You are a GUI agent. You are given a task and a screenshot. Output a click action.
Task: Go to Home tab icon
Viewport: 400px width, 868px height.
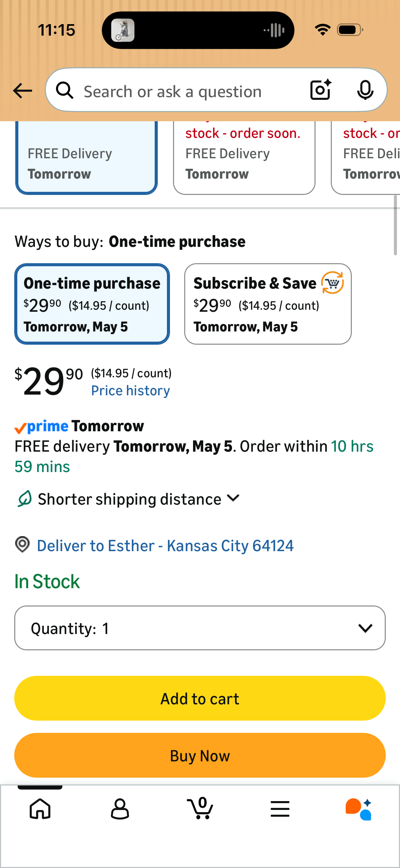point(40,809)
